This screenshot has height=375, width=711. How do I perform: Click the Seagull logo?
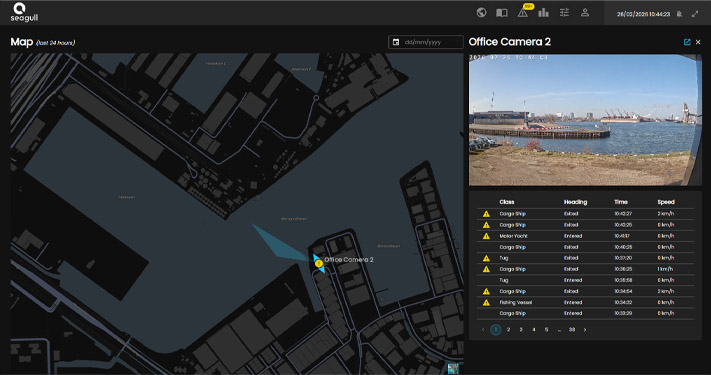(24, 12)
